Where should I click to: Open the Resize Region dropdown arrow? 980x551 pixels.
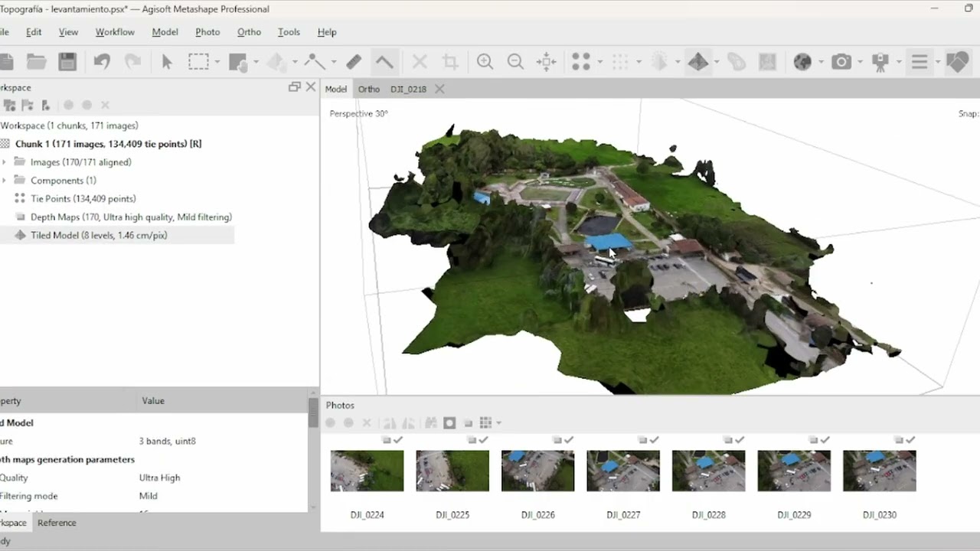pyautogui.click(x=256, y=62)
